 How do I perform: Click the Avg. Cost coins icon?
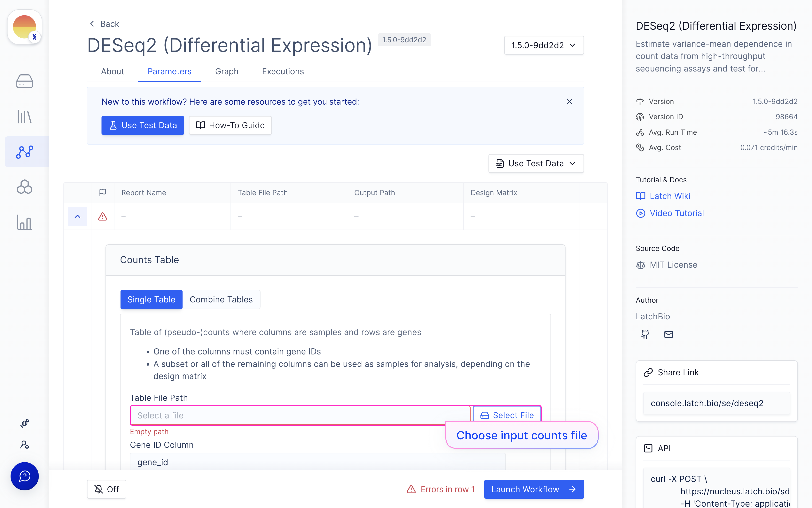(x=640, y=148)
